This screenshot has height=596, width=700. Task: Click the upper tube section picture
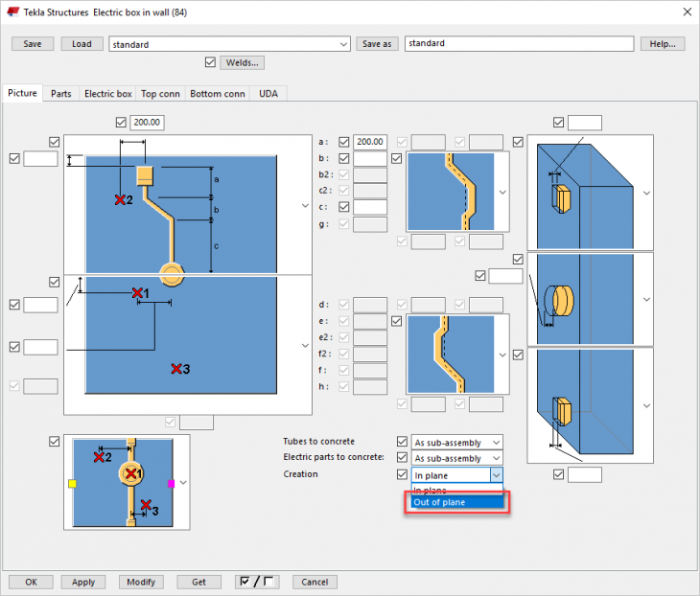pyautogui.click(x=451, y=191)
